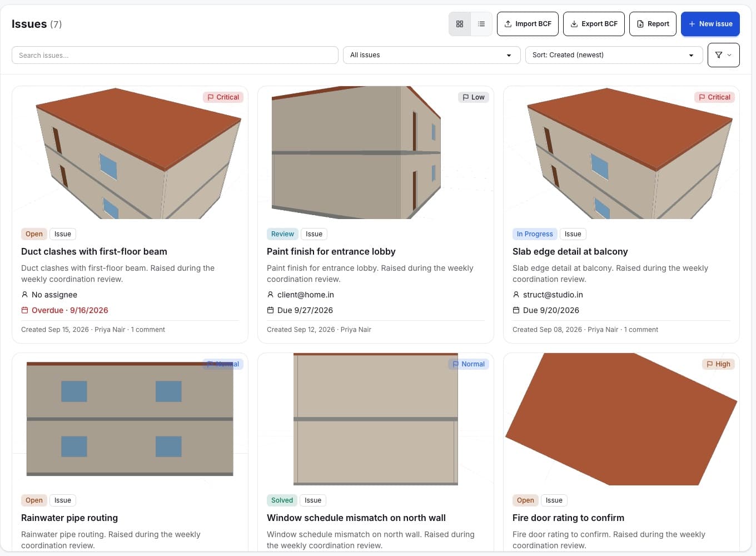Open the Paint finish issue thumbnail
This screenshot has width=756, height=556.
[376, 152]
